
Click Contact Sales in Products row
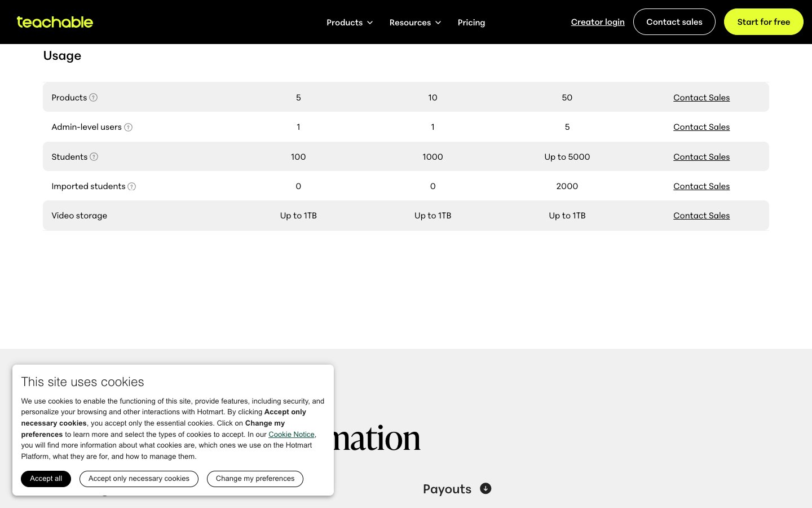coord(701,98)
